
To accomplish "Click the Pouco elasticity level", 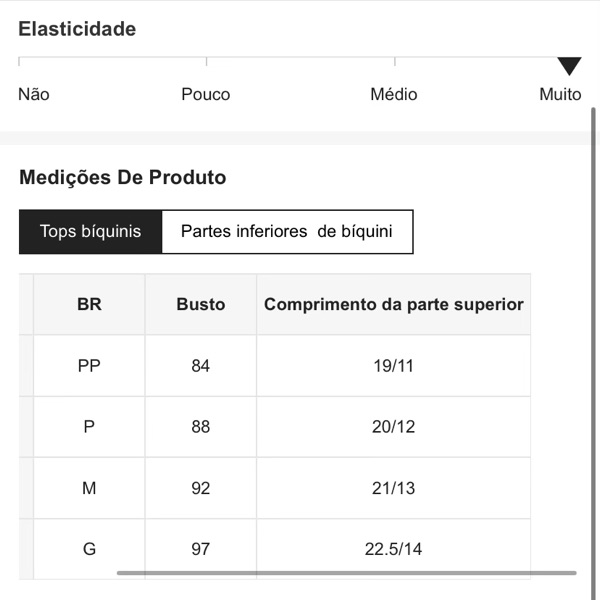I will pos(206,95).
